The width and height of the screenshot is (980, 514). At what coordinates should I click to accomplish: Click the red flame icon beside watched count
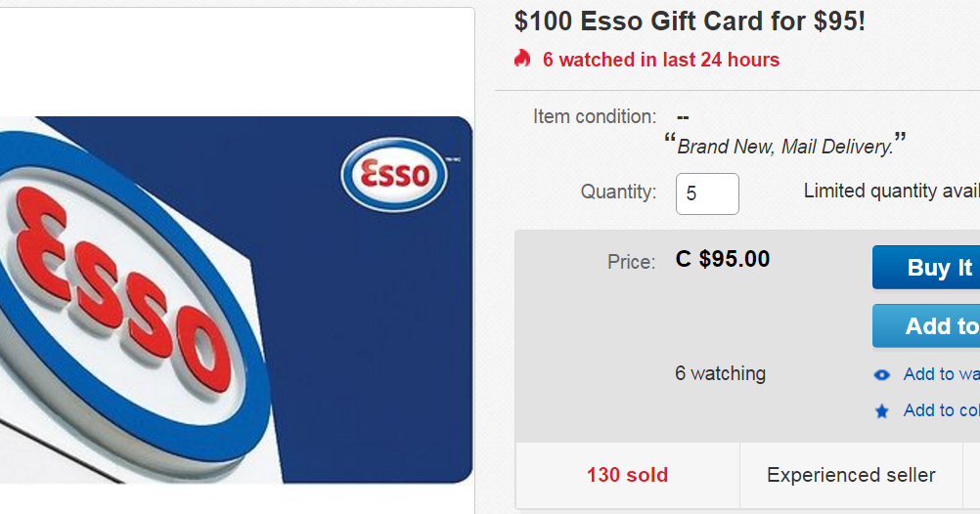[522, 60]
